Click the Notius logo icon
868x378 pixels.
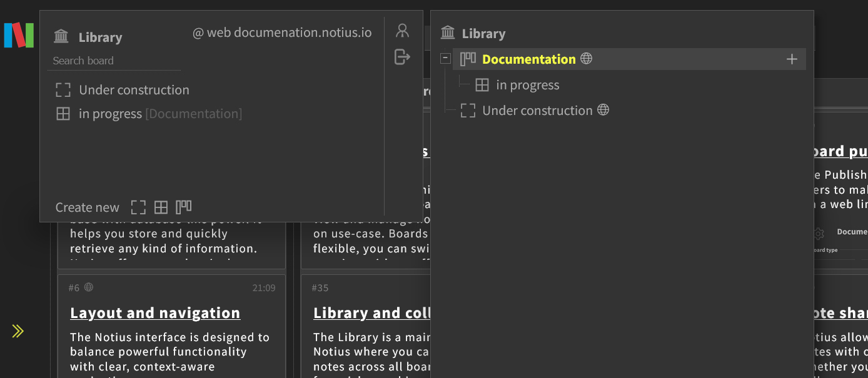tap(19, 35)
